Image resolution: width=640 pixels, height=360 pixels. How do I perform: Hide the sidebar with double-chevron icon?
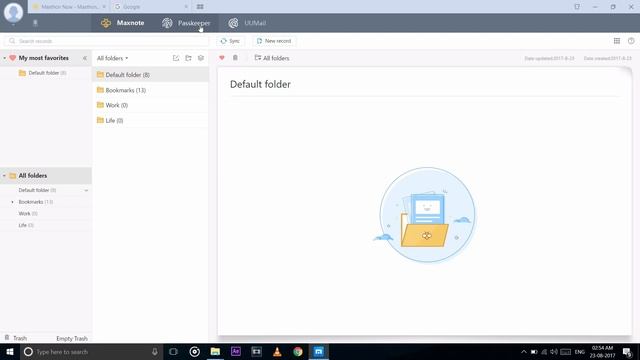tap(85, 58)
